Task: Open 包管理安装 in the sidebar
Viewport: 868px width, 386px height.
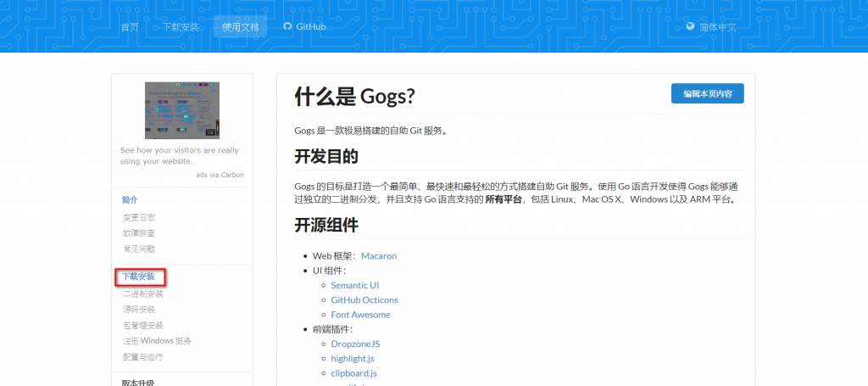Action: pos(142,325)
